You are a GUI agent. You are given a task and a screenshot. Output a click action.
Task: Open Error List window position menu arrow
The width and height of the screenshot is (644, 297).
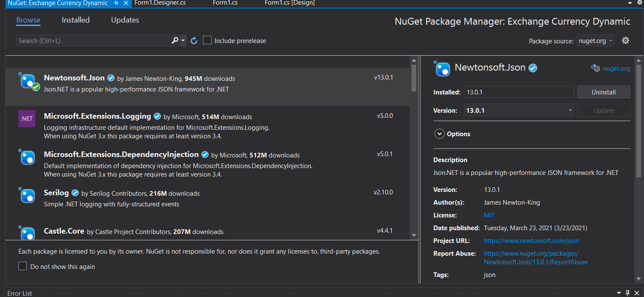618,293
